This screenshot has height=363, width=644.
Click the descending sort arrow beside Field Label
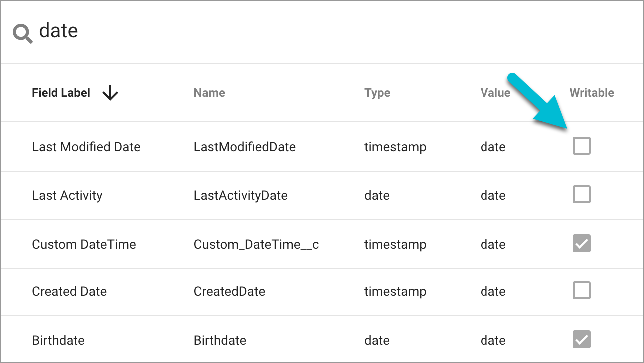coord(110,93)
